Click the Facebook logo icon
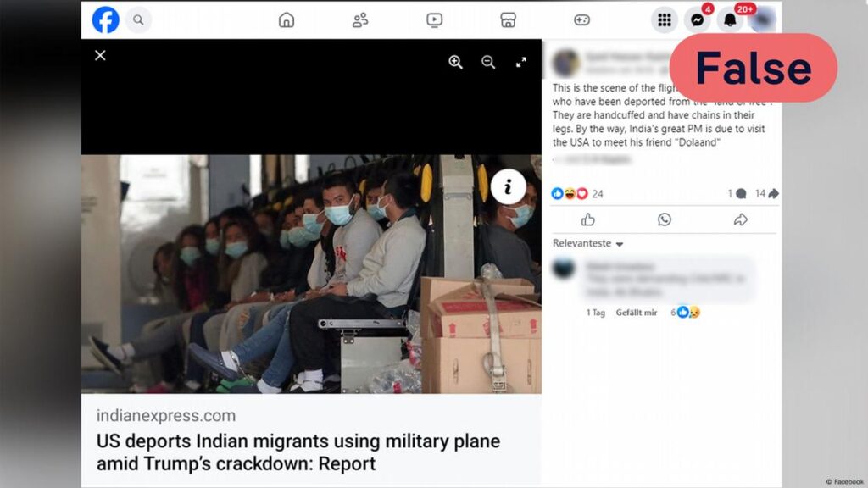Viewport: 868px width, 488px height. pyautogui.click(x=105, y=20)
